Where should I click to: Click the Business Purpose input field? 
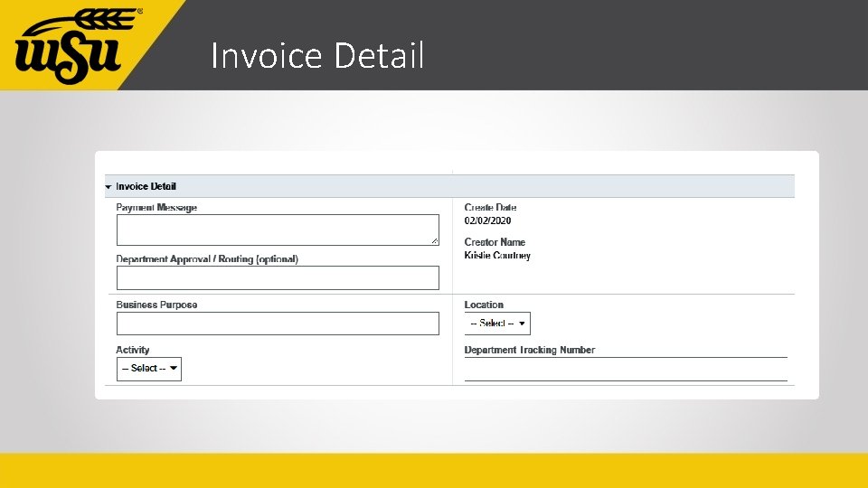click(x=278, y=324)
